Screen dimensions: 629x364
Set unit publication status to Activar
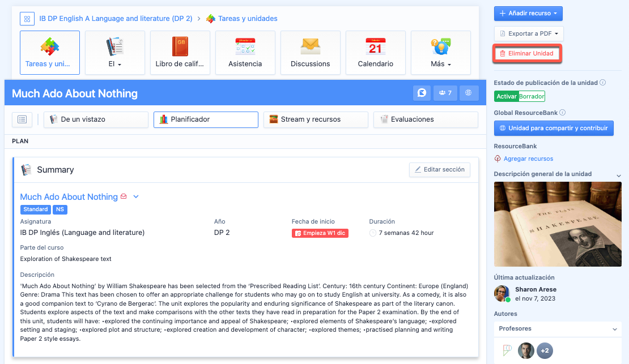pyautogui.click(x=506, y=96)
